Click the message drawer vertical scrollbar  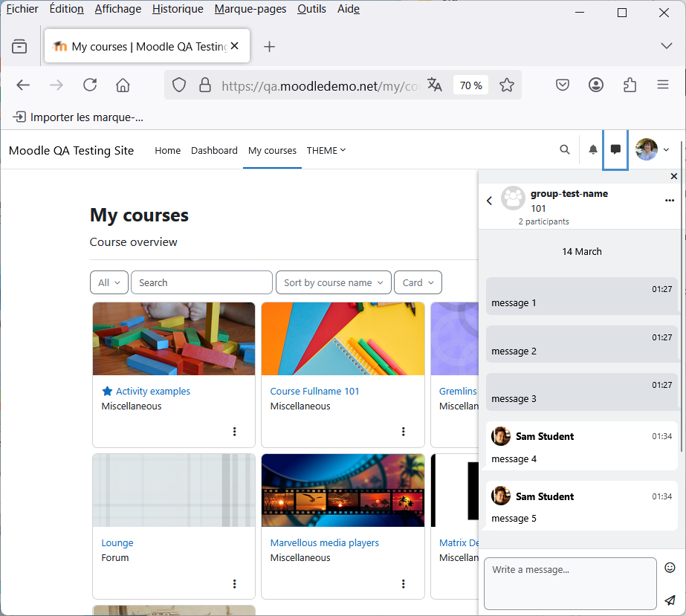[x=682, y=297]
